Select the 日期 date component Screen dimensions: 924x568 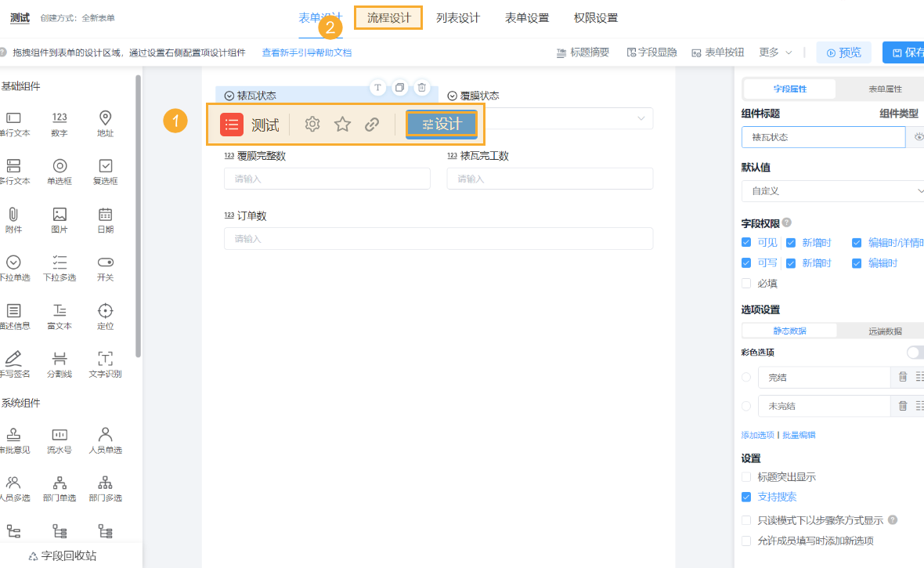click(x=104, y=219)
